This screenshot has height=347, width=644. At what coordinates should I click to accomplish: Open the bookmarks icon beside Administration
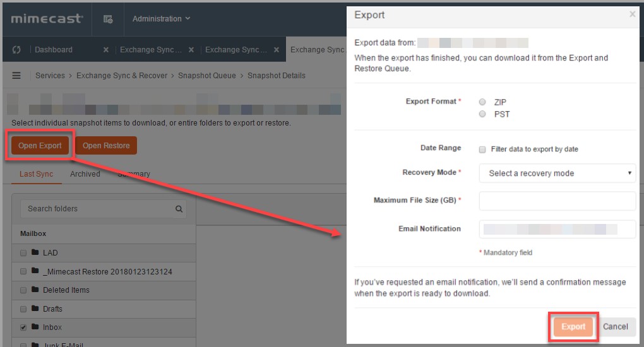108,19
